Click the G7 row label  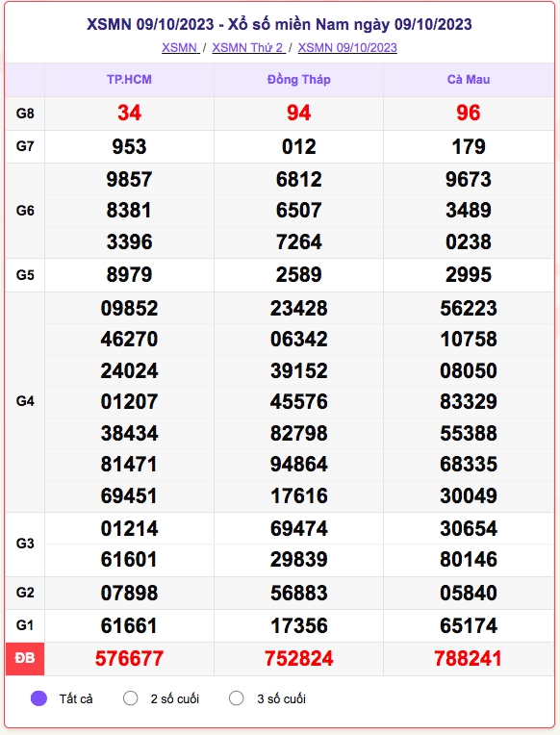(25, 146)
